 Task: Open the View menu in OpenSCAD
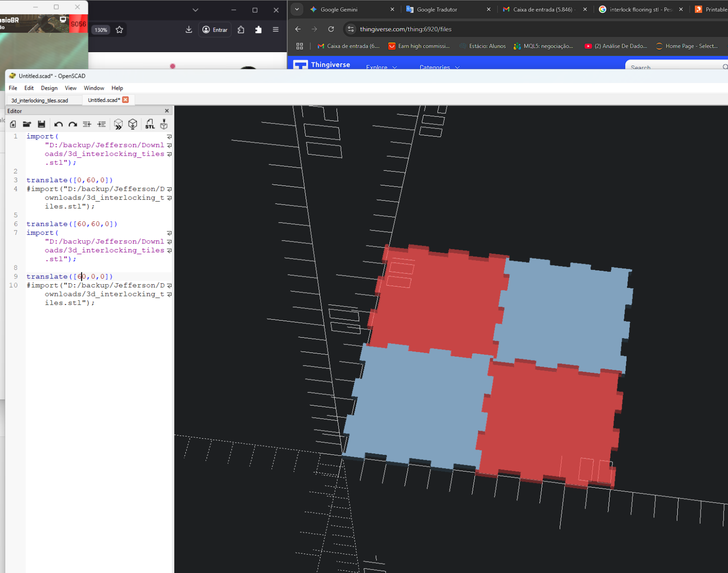71,88
